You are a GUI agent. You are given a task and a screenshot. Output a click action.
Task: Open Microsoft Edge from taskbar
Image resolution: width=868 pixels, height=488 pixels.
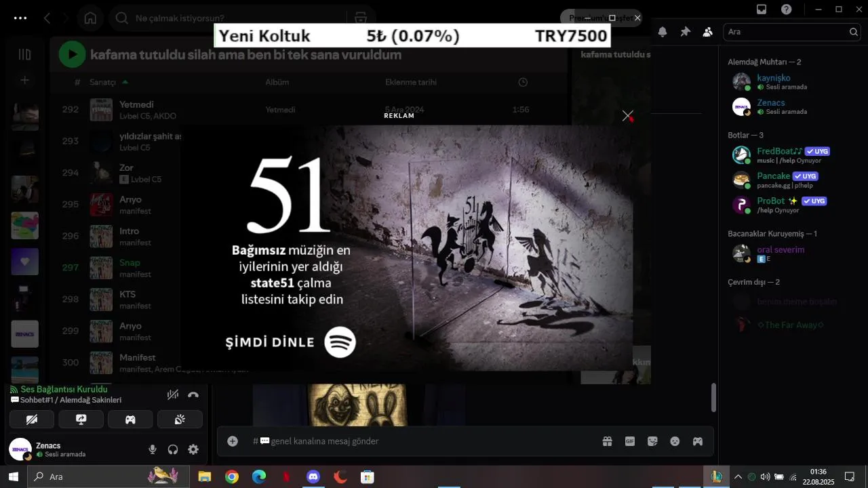click(259, 476)
